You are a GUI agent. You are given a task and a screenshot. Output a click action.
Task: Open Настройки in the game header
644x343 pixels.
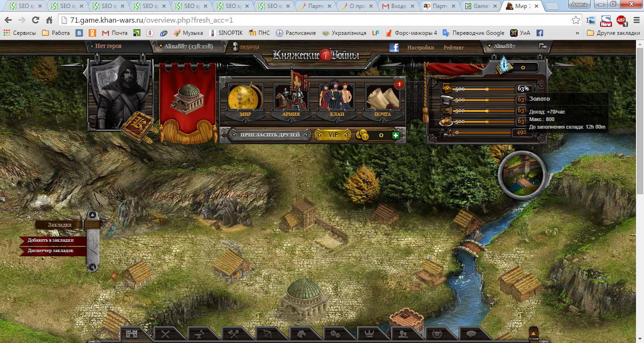pyautogui.click(x=421, y=47)
